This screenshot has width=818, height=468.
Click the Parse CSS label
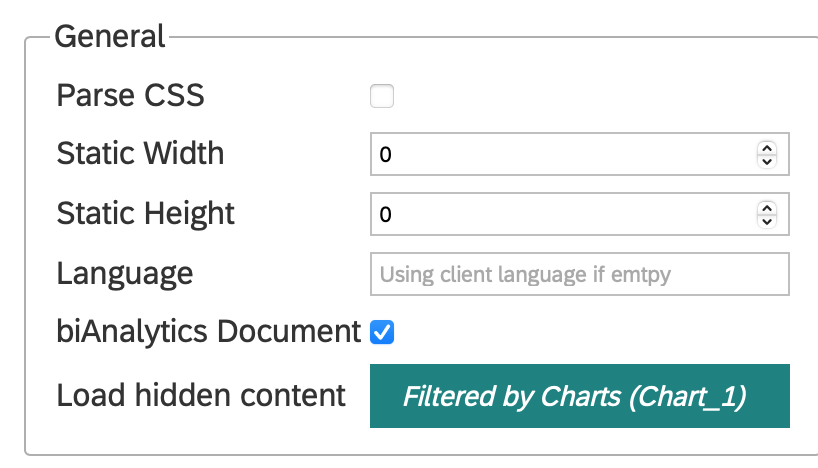coord(130,95)
